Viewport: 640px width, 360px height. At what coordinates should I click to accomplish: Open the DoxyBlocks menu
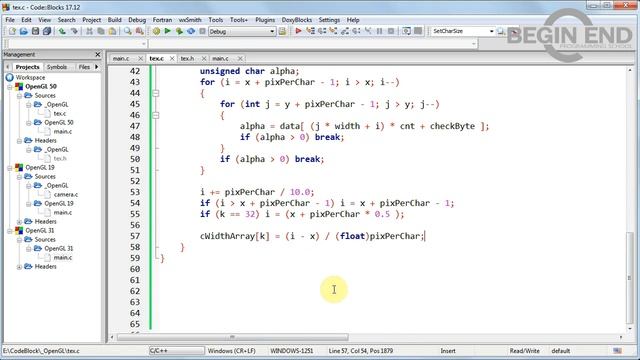[x=297, y=20]
